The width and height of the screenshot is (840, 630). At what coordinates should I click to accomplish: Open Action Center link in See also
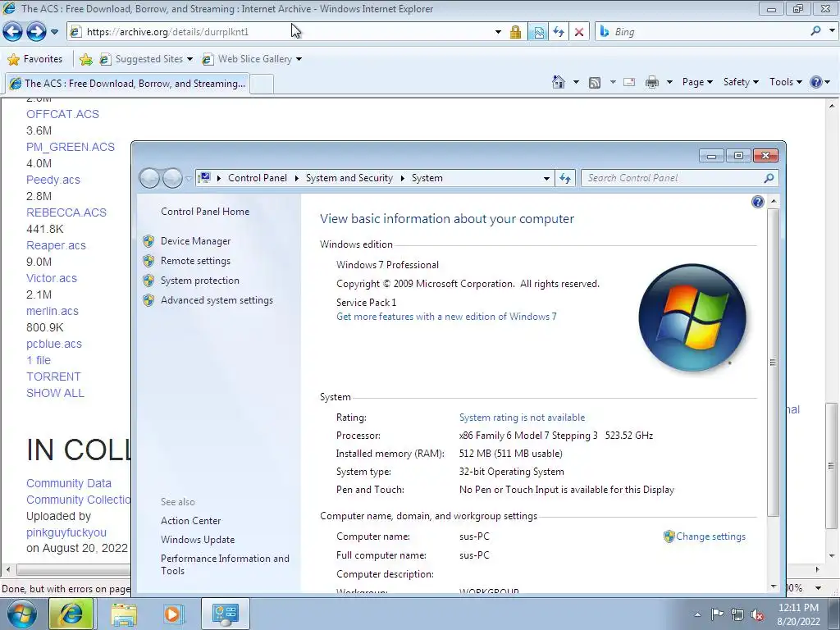(190, 521)
